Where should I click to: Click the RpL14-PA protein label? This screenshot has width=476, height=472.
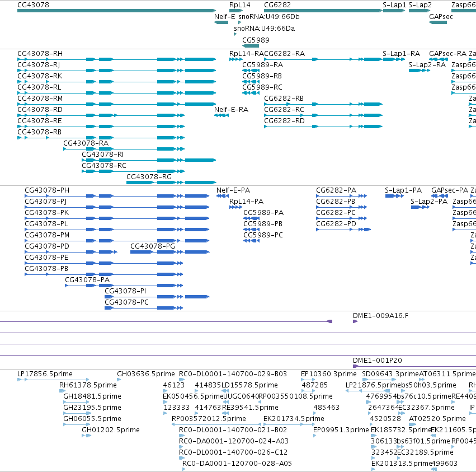click(247, 202)
